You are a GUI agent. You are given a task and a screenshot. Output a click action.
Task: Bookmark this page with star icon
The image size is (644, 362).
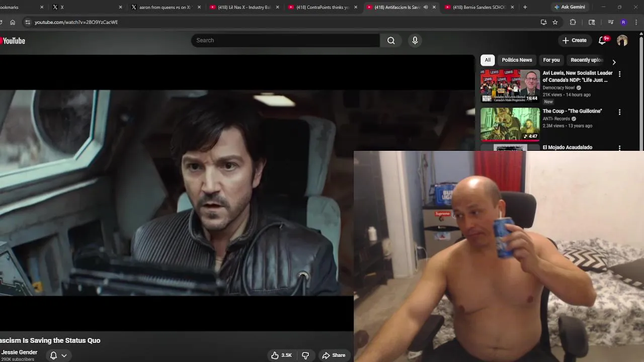[x=555, y=22]
